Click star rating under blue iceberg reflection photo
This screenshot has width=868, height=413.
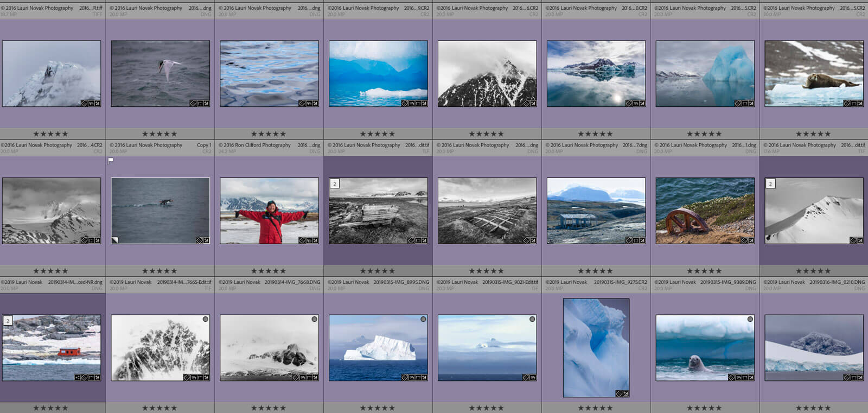coord(704,134)
